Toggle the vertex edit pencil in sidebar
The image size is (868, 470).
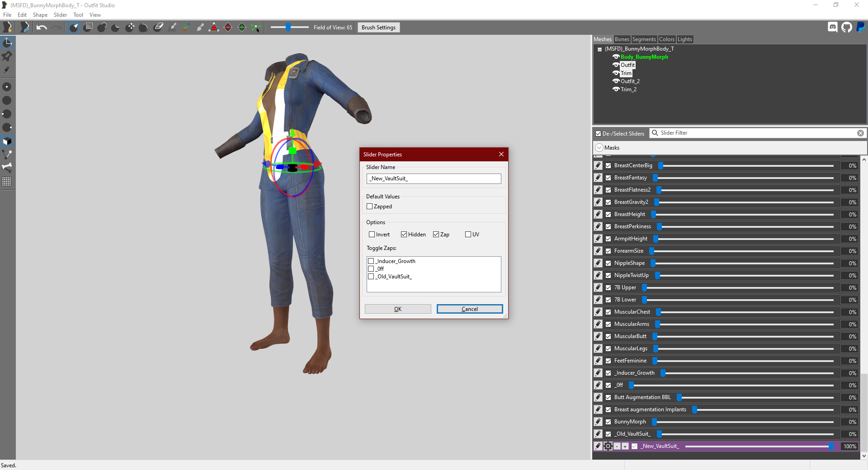click(7, 70)
